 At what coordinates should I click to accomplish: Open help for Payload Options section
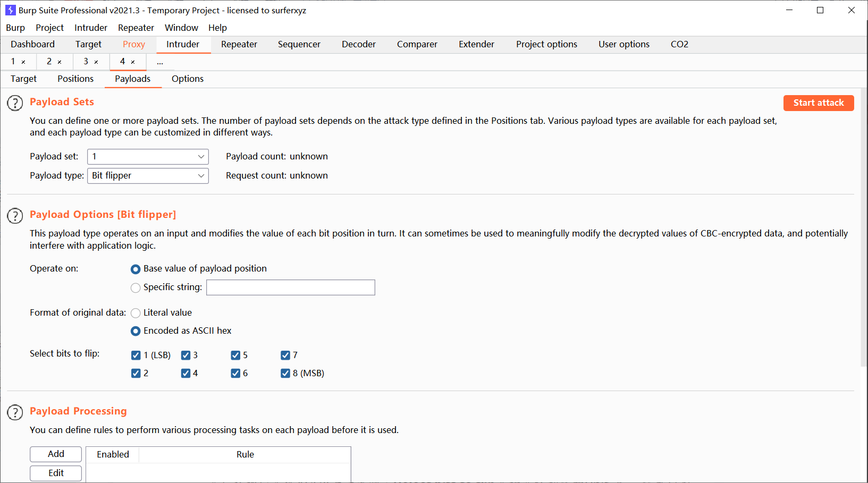click(15, 216)
